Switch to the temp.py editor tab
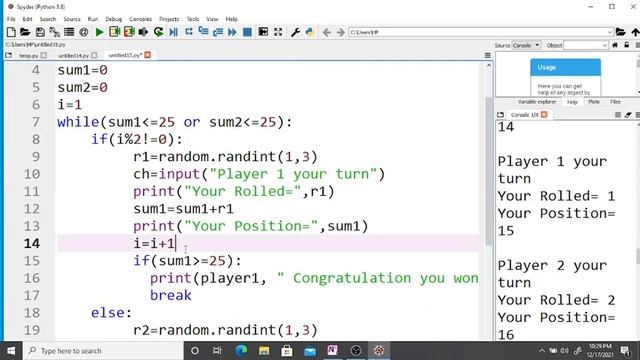Screen dimensions: 640x360 29,56
